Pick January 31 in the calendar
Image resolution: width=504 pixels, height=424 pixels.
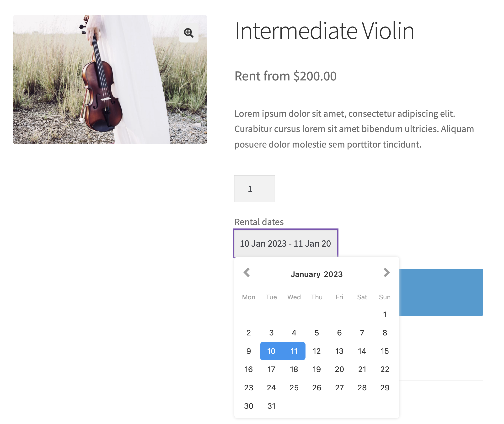[271, 406]
